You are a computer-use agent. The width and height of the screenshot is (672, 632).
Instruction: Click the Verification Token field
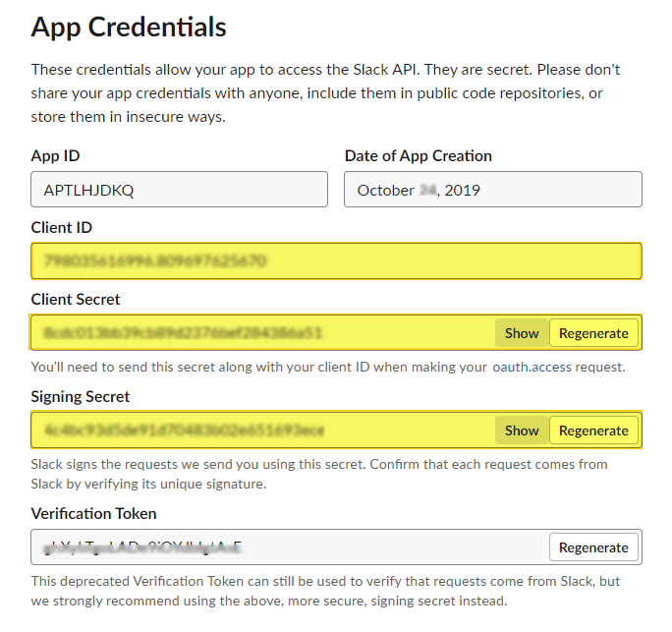[x=285, y=547]
